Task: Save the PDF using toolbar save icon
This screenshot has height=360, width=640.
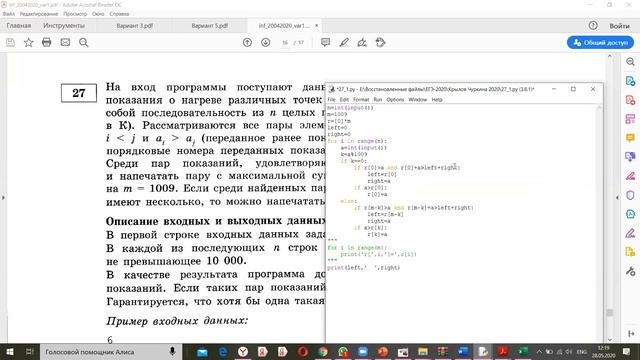Action: [x=10, y=42]
